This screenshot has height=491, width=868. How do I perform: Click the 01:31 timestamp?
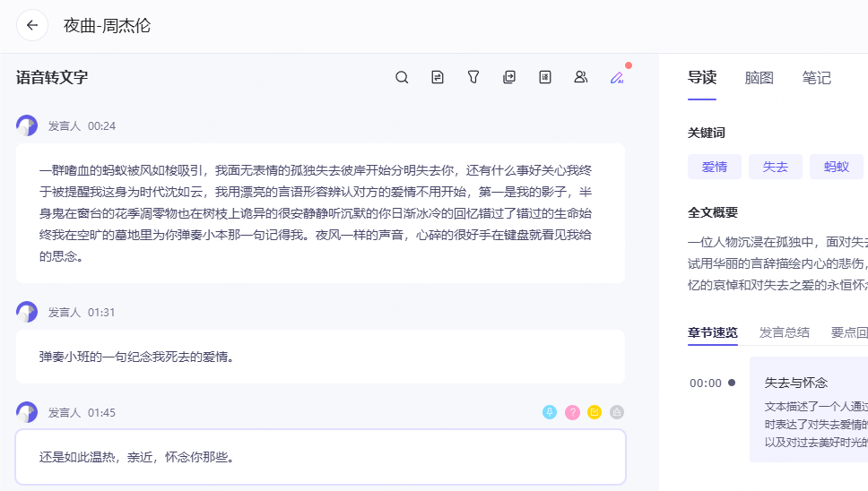101,313
